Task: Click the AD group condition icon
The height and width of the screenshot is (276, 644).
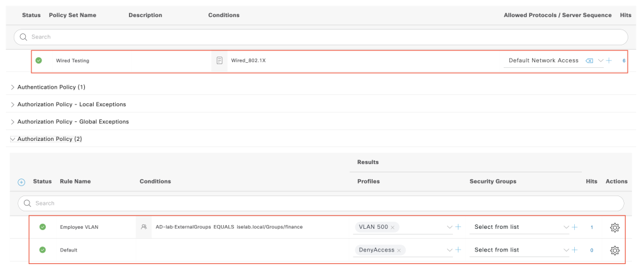Action: pyautogui.click(x=143, y=227)
